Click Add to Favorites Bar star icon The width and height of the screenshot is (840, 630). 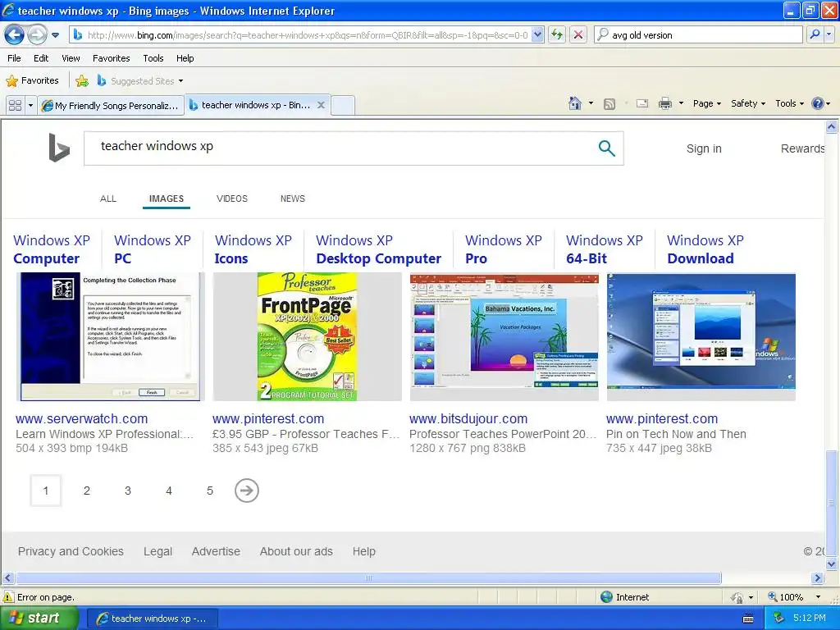(x=82, y=81)
